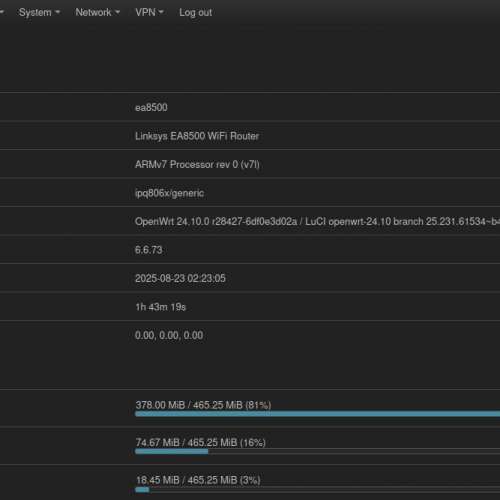Click the 16% memory used progress bar
500x500 pixels.
pyautogui.click(x=317, y=452)
